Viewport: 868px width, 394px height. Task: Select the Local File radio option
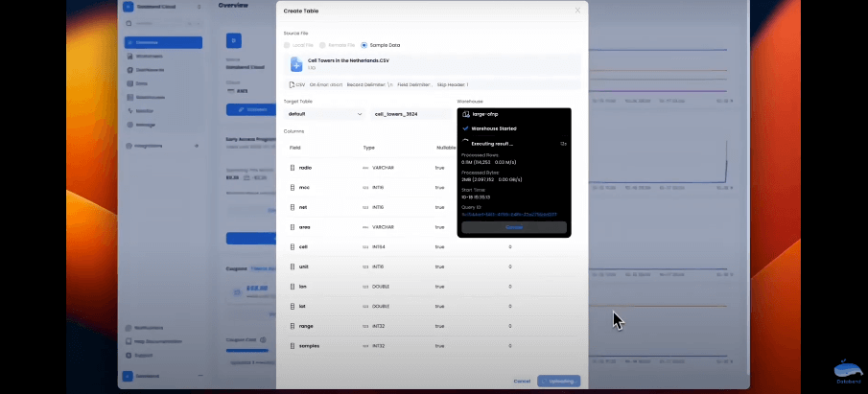click(x=287, y=45)
